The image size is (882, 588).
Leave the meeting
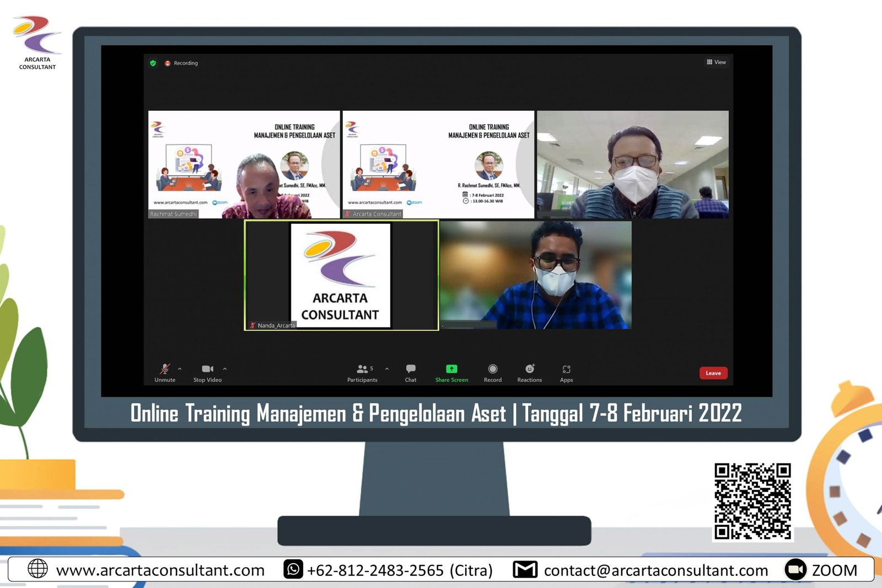pos(713,373)
